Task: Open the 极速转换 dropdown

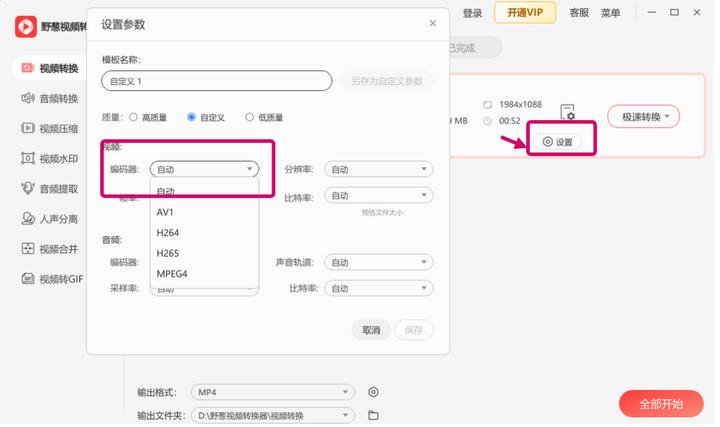Action: (644, 117)
